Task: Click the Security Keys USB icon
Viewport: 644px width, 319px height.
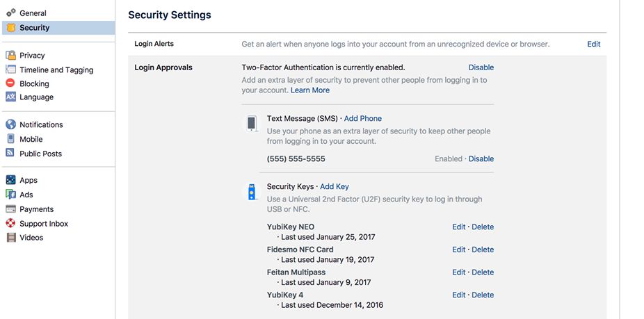Action: pyautogui.click(x=252, y=193)
